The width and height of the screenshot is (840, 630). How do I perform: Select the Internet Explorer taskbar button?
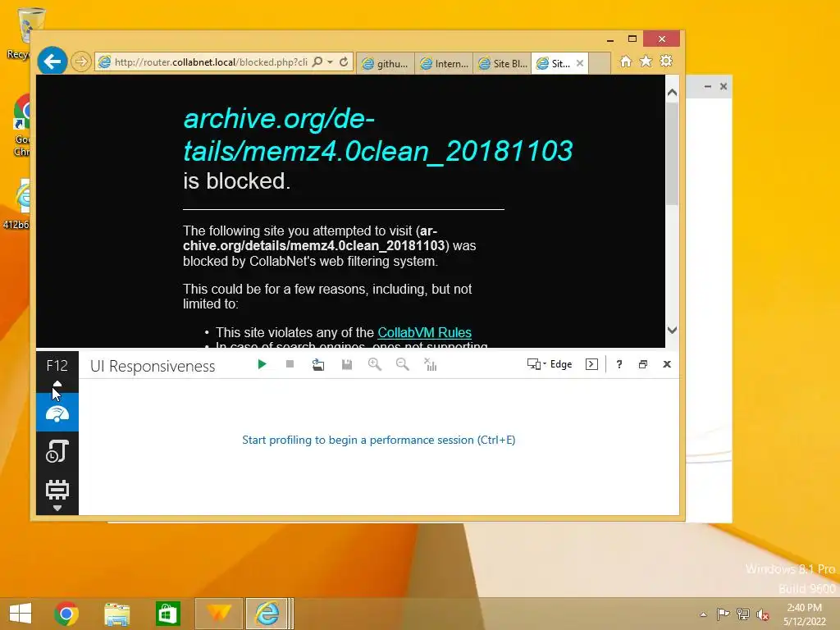pos(269,614)
